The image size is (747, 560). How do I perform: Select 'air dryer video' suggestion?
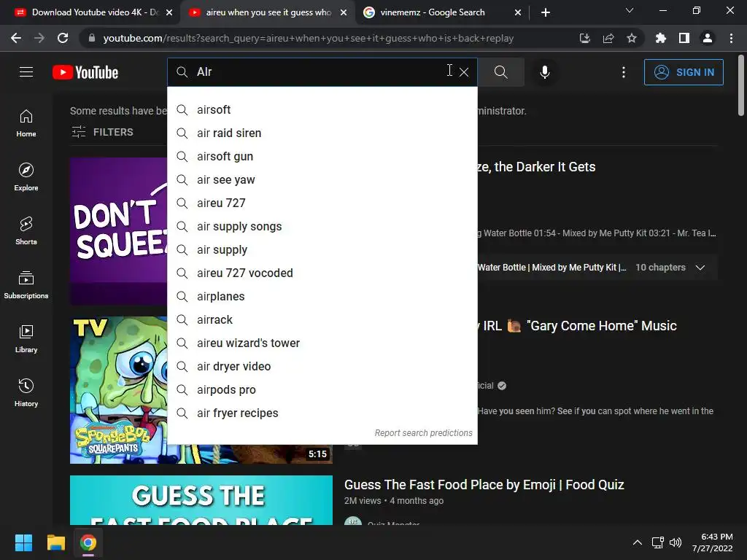(x=322, y=367)
